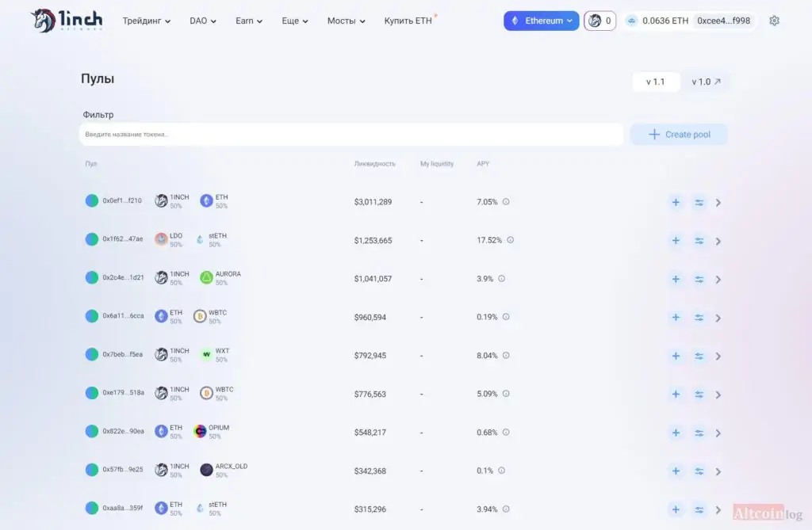Open settings sliders for ETH/WBTC pool
This screenshot has width=812, height=530.
[x=699, y=318]
